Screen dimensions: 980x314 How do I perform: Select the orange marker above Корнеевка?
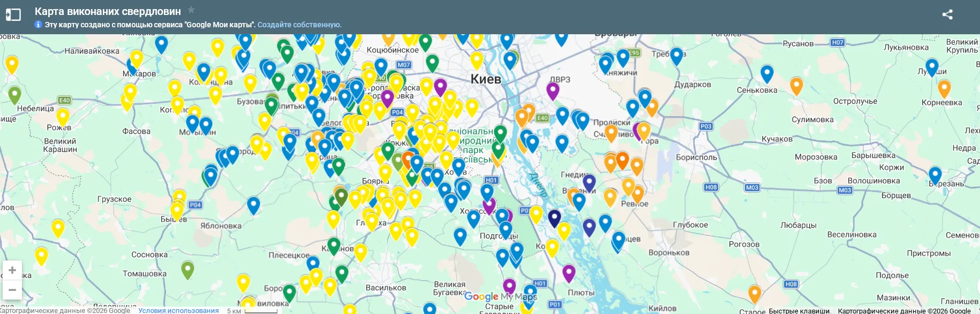click(x=944, y=89)
